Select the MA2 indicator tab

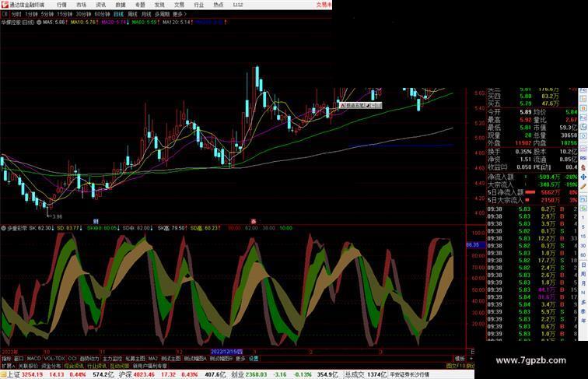[x=152, y=359]
